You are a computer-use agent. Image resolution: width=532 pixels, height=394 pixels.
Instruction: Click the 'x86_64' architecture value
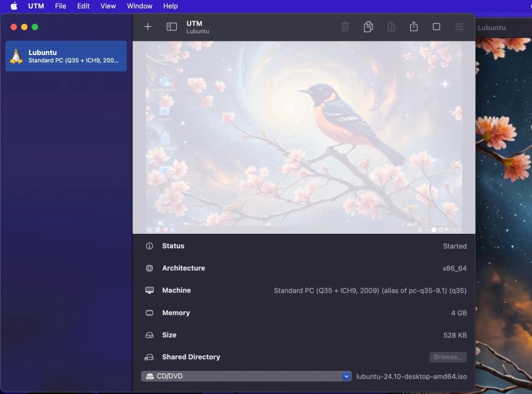(x=455, y=268)
